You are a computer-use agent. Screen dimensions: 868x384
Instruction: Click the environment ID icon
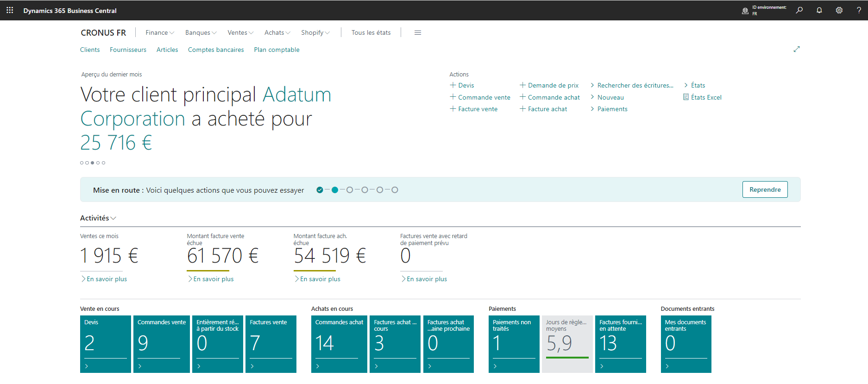click(745, 11)
